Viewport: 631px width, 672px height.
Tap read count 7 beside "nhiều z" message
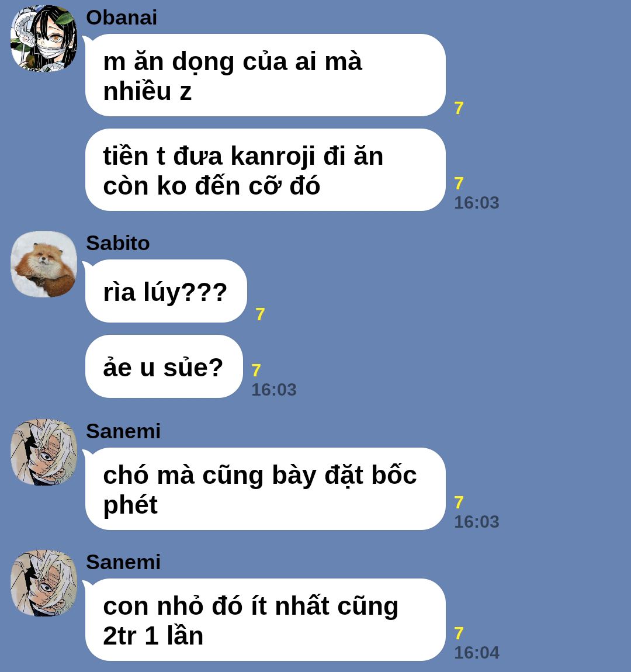coord(459,108)
